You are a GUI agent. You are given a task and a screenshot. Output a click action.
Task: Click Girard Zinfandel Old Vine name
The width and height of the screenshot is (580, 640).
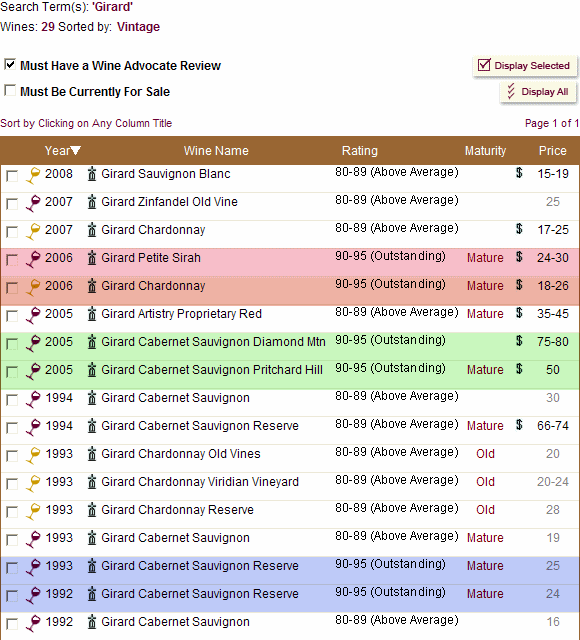click(x=169, y=202)
